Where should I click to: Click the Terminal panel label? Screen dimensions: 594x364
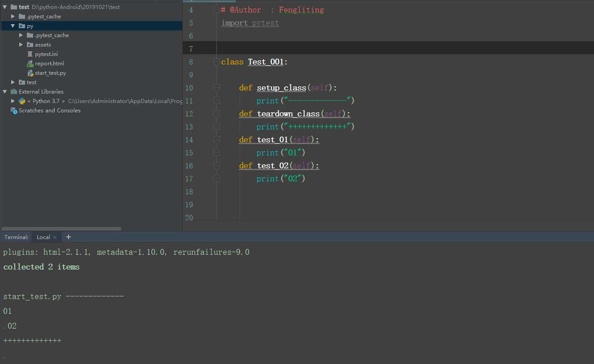coord(17,237)
